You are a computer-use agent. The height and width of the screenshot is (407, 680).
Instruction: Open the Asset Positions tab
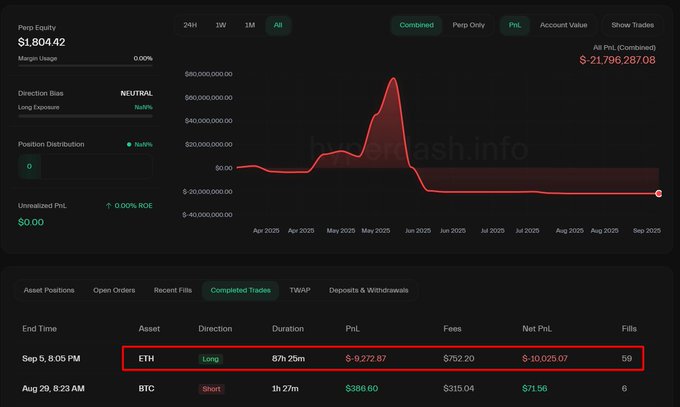click(x=49, y=290)
